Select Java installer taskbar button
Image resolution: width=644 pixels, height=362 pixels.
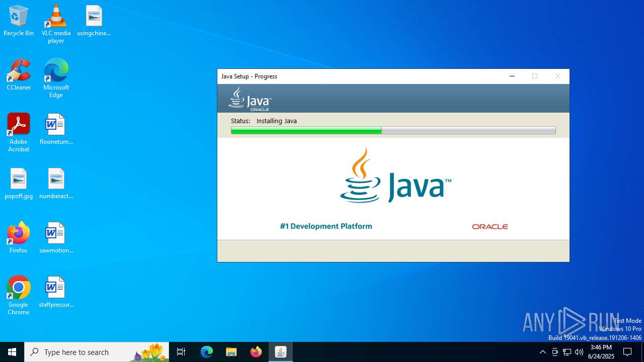(x=281, y=352)
